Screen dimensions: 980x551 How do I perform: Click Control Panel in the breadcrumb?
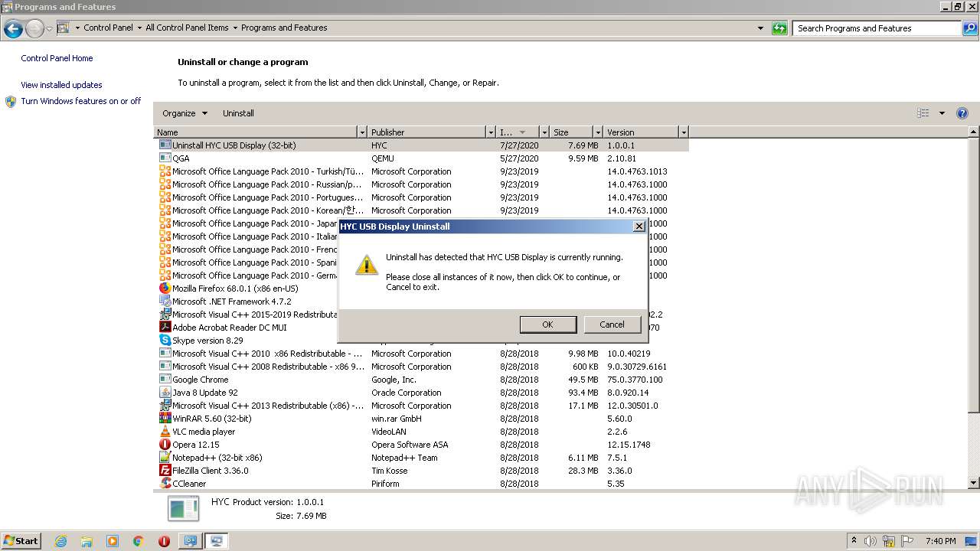[108, 28]
